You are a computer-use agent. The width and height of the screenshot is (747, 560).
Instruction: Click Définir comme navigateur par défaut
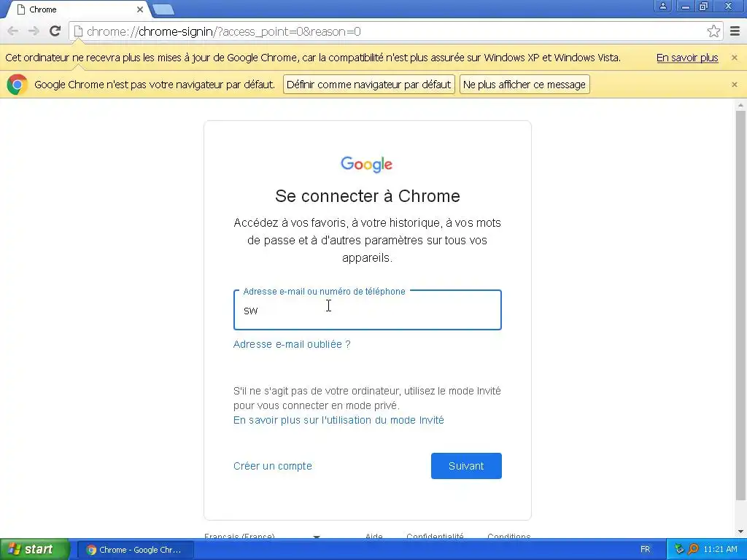(x=368, y=85)
